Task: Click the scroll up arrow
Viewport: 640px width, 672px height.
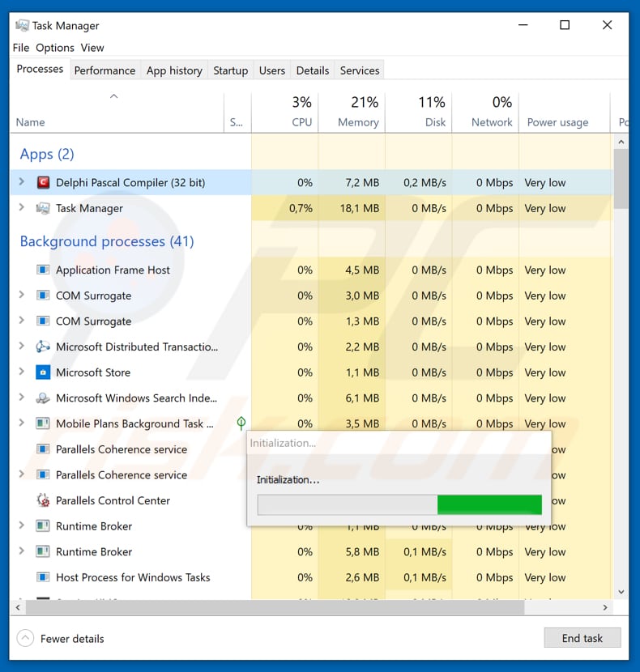Action: tap(621, 142)
